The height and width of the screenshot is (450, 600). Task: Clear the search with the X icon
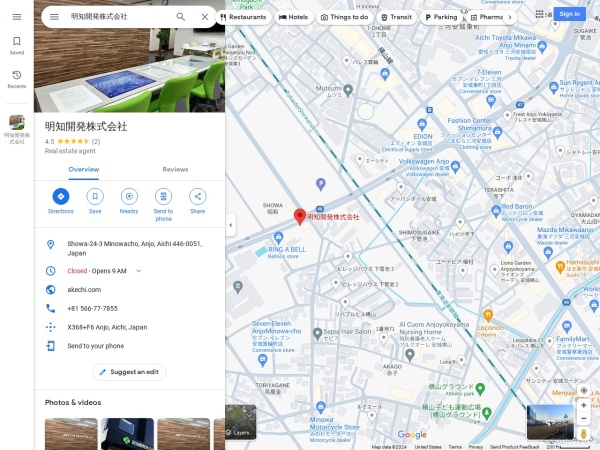pos(205,17)
